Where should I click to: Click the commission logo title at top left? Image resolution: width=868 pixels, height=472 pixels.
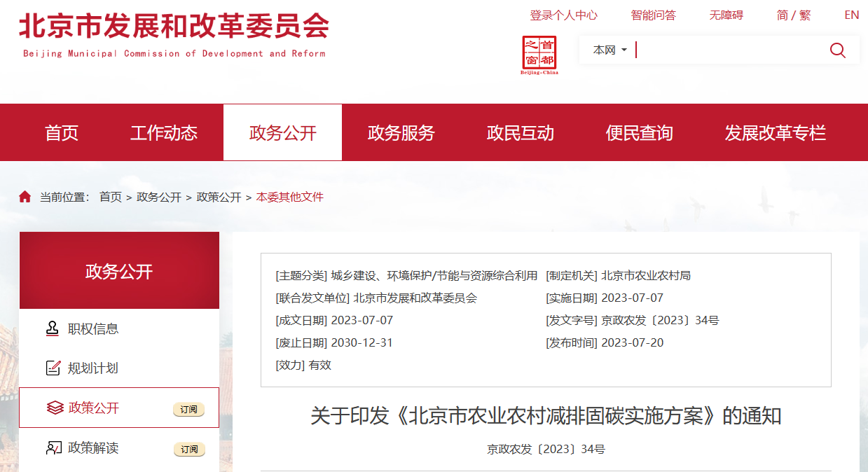click(174, 34)
